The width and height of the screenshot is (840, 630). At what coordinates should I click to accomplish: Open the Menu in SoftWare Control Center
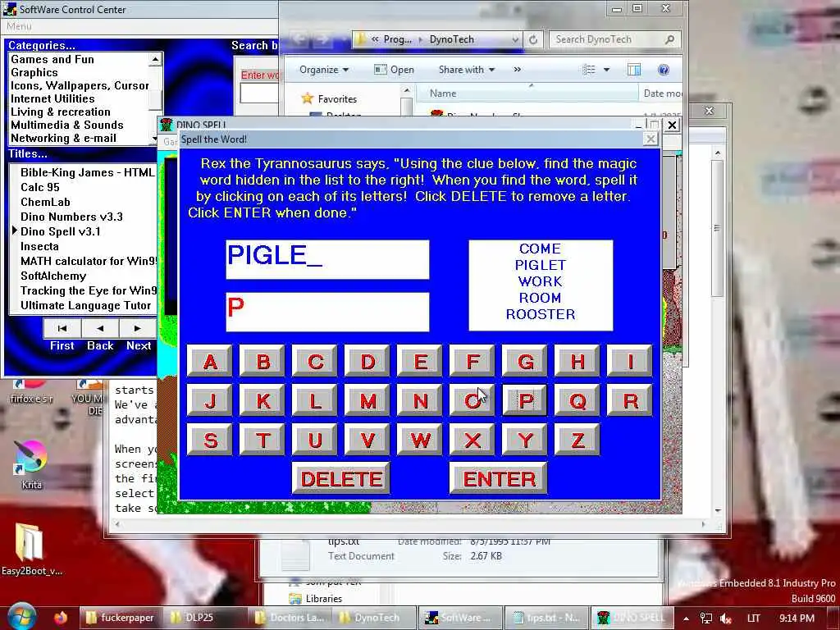point(20,26)
